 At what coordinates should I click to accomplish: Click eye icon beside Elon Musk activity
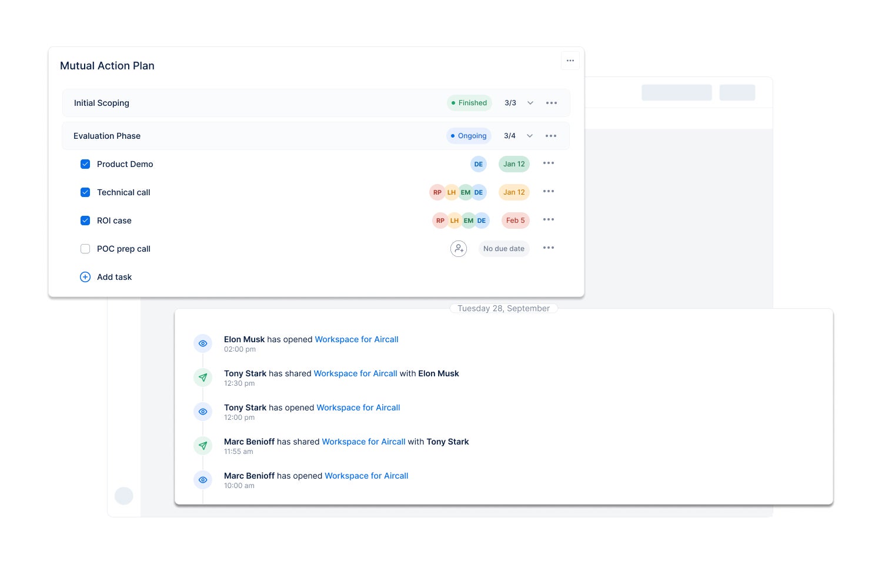[203, 343]
